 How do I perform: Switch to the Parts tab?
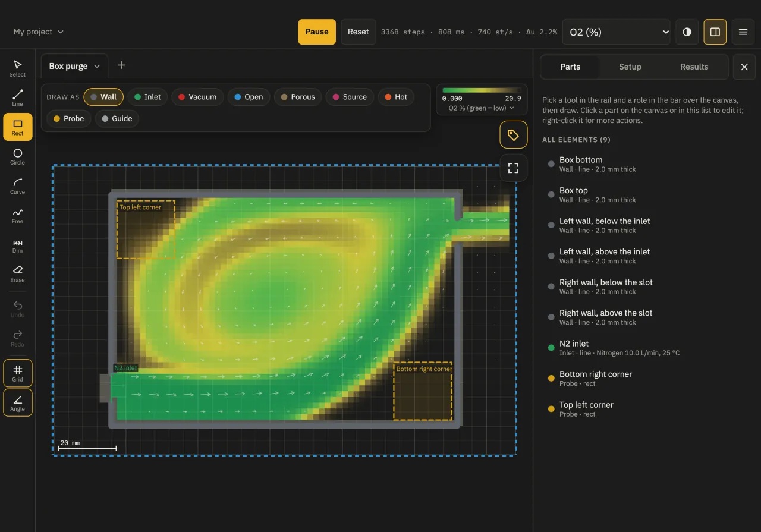[x=570, y=67]
